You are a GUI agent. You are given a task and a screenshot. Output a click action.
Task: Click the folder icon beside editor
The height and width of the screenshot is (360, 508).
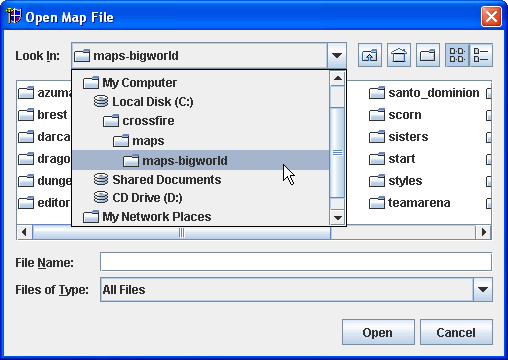click(26, 203)
